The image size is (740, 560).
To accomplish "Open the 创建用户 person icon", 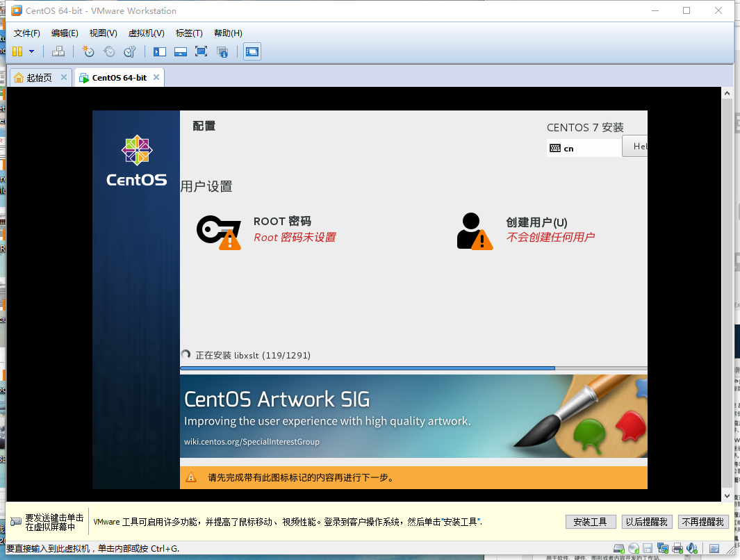I will click(x=475, y=231).
